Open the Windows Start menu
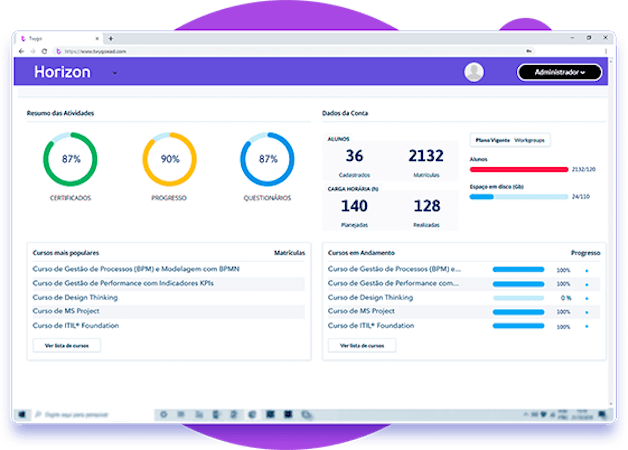 coord(22,414)
